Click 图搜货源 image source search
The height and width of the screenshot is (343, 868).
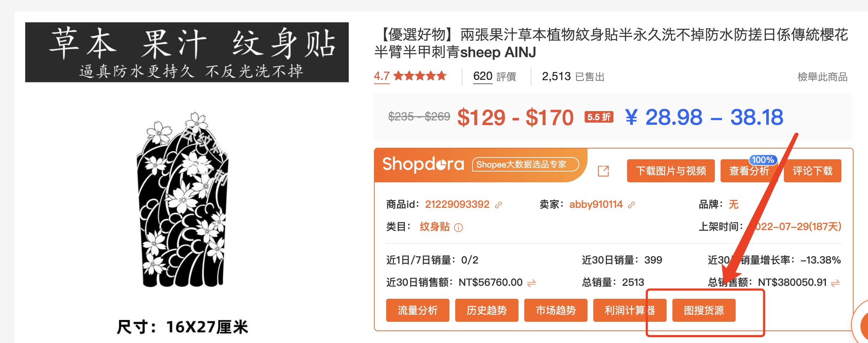(704, 310)
